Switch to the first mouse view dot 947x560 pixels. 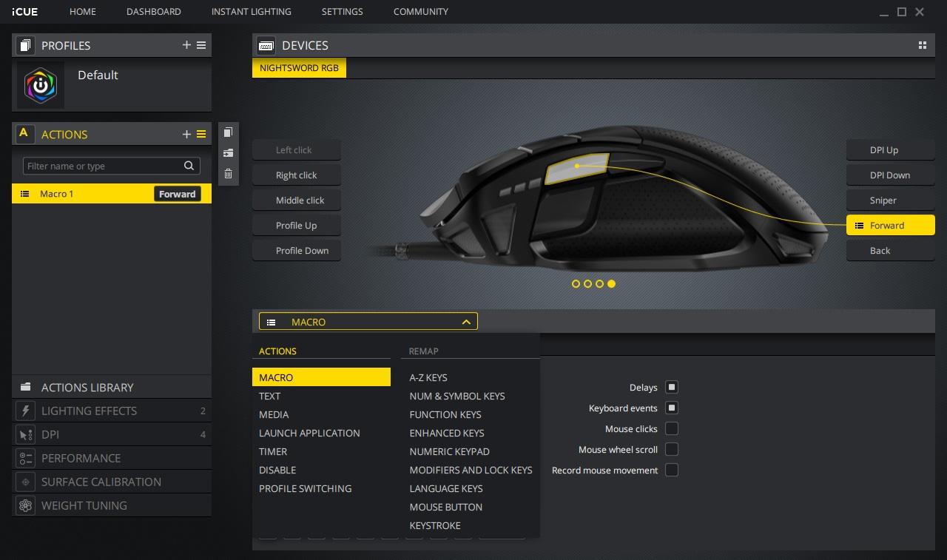point(576,283)
